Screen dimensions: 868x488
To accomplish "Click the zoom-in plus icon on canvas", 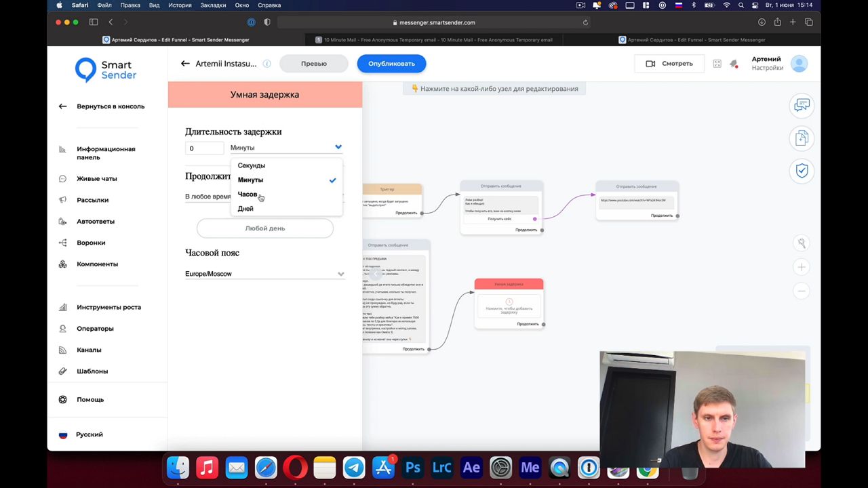I will point(802,267).
